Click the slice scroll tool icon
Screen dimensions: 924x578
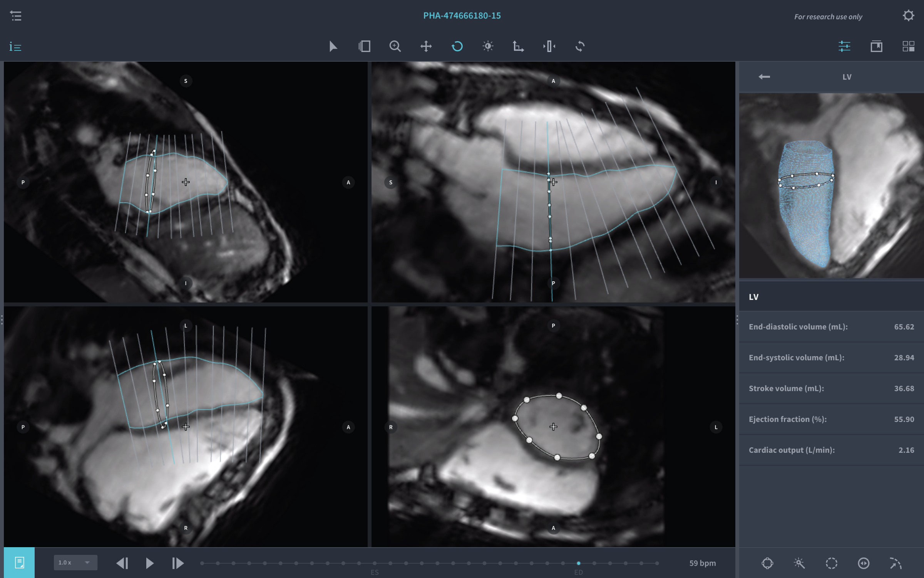pos(364,47)
